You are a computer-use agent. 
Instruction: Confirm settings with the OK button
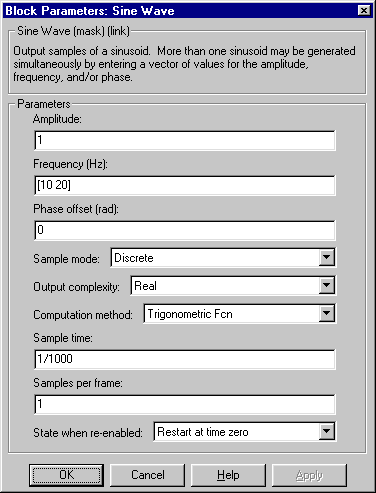(66, 475)
